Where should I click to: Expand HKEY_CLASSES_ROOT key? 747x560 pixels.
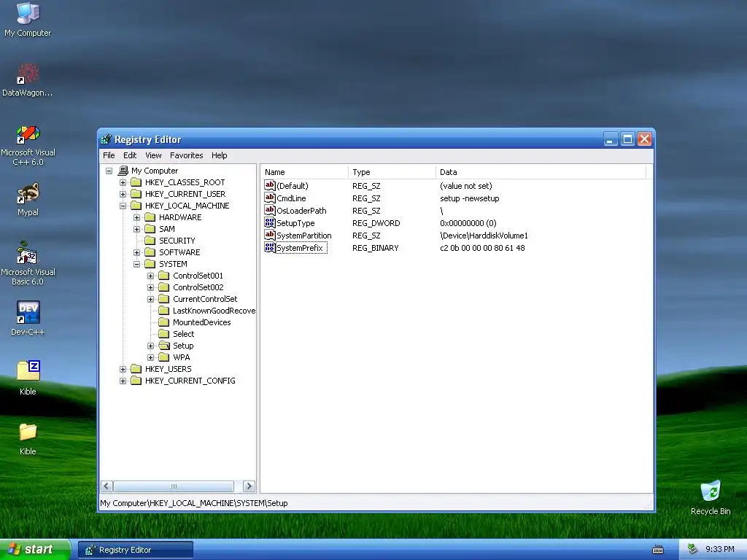coord(123,182)
